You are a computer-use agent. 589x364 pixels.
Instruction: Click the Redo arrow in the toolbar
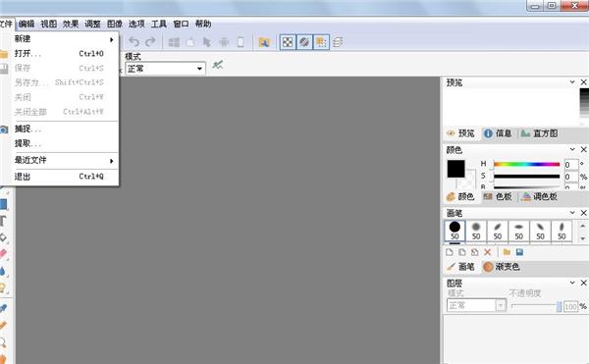pyautogui.click(x=150, y=42)
